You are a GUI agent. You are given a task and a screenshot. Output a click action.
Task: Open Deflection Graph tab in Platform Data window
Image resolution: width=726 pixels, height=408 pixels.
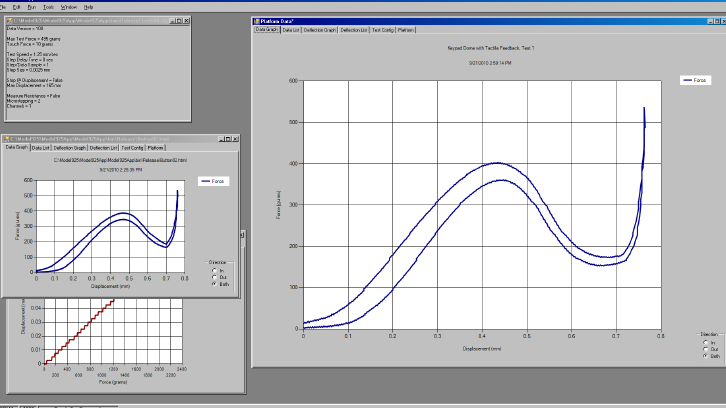click(x=319, y=30)
